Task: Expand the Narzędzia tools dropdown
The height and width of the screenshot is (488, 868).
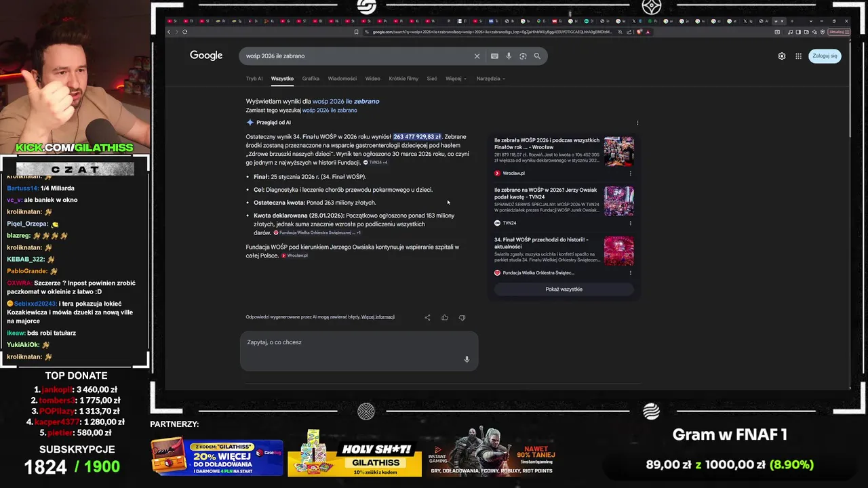Action: click(x=491, y=79)
